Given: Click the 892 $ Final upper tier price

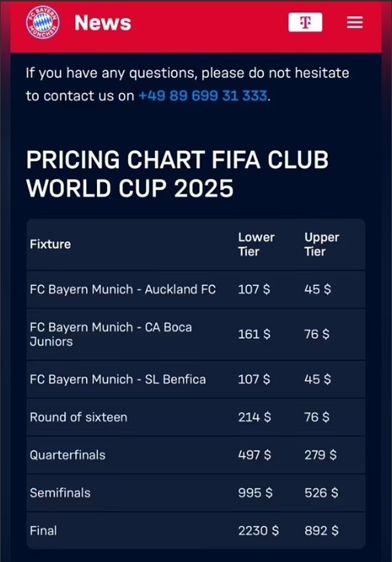Looking at the screenshot, I should click(321, 530).
